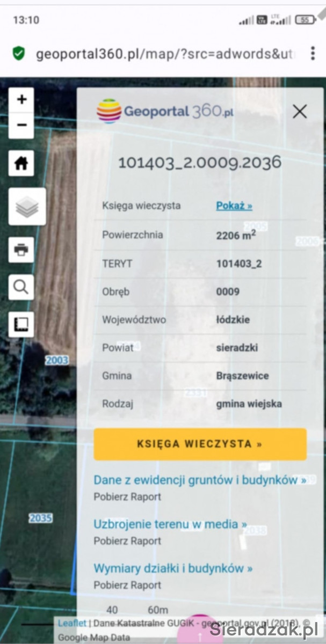The image size is (326, 644).
Task: Activate the area measurement tool
Action: tap(21, 324)
